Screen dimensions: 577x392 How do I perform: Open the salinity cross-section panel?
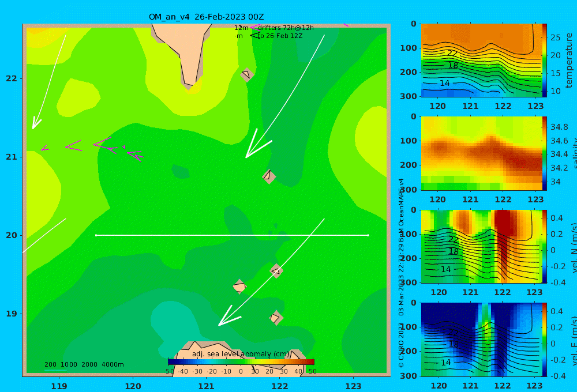[481, 153]
